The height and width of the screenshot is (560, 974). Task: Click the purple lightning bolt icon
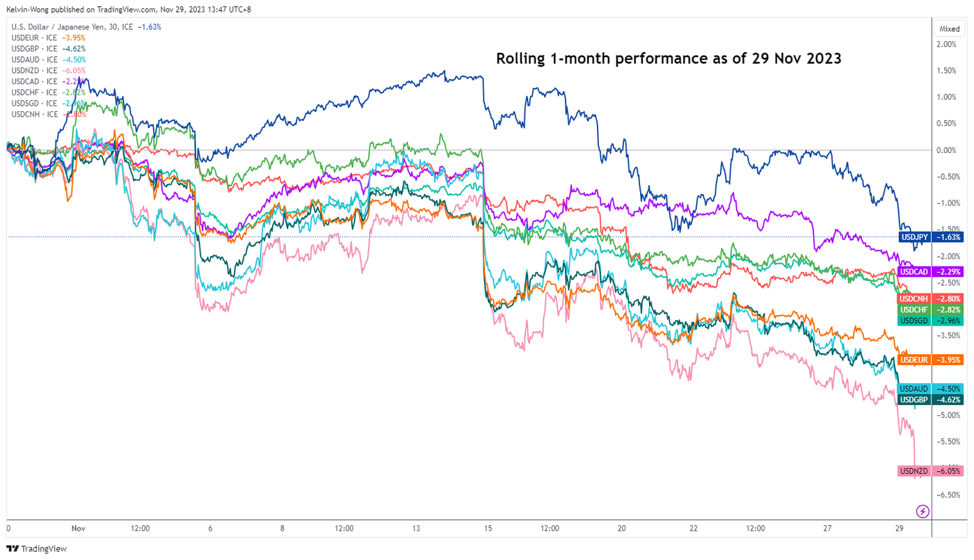tap(923, 511)
